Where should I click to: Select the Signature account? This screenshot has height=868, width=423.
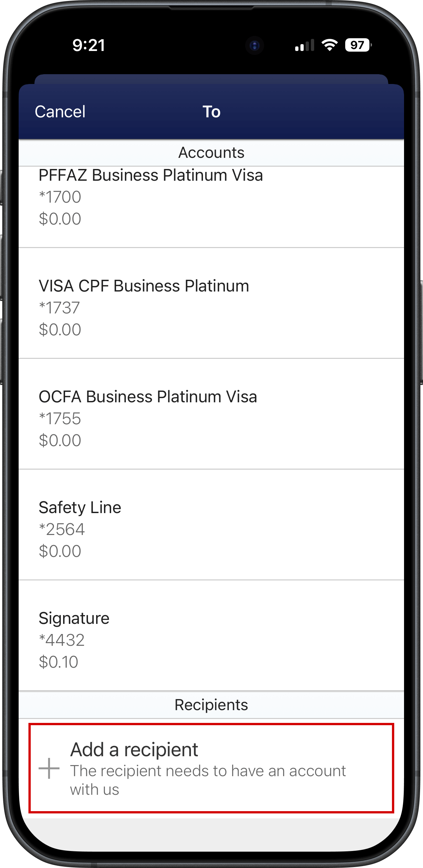(211, 640)
